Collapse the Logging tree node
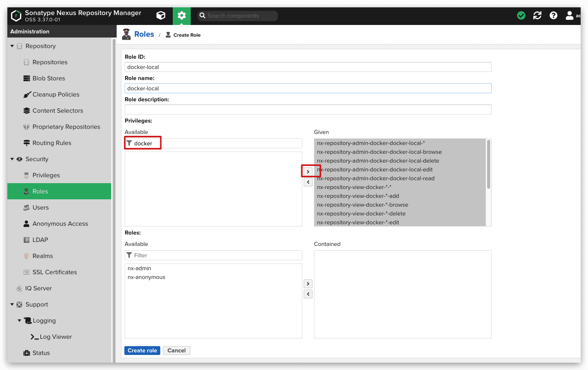 19,320
